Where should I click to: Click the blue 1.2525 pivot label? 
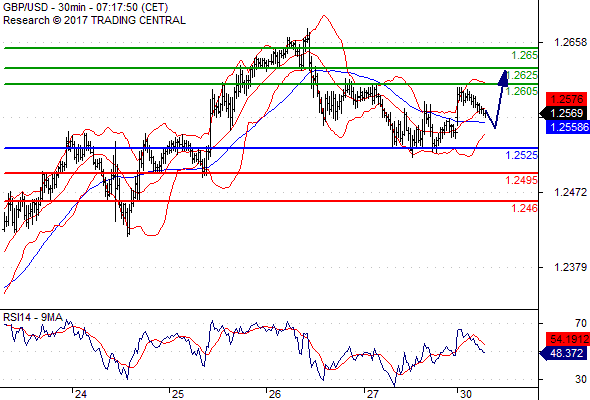tap(521, 155)
